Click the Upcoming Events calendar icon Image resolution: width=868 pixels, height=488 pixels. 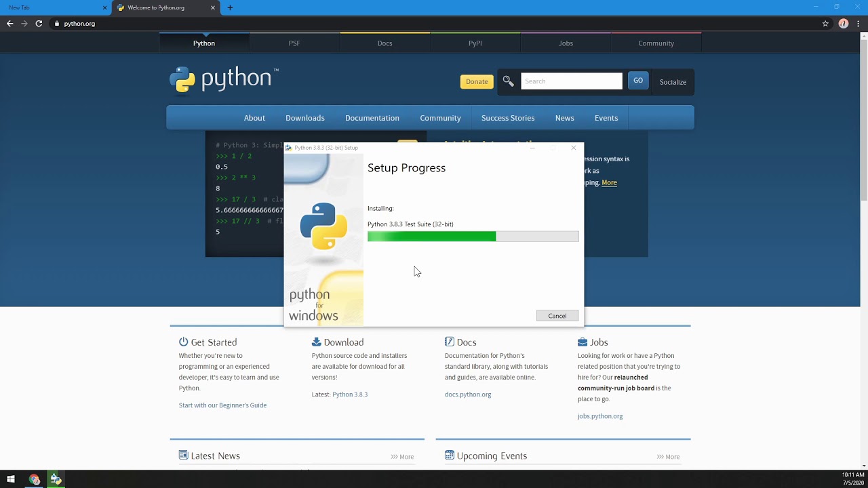click(x=449, y=455)
